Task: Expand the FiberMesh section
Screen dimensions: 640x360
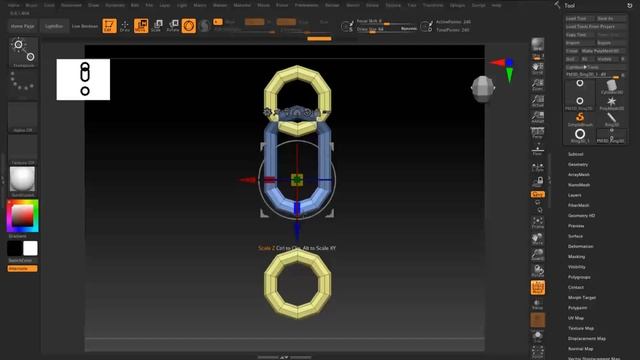Action: coord(578,205)
